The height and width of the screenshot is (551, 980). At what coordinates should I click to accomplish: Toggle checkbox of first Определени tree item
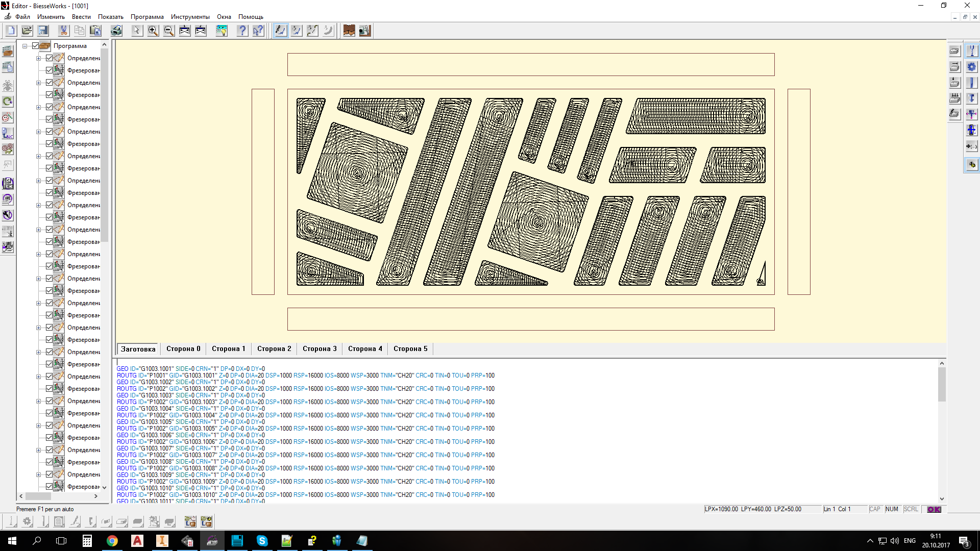pos(49,58)
